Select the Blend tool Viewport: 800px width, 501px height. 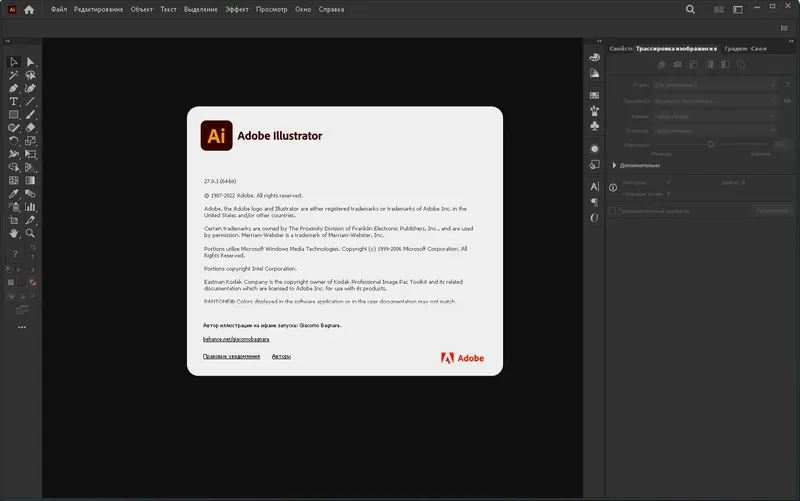[31, 194]
